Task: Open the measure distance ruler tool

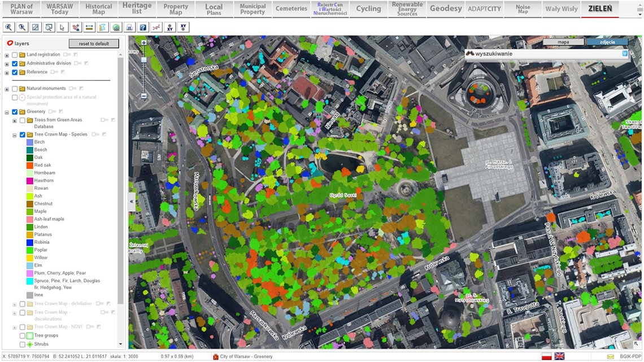Action: click(89, 28)
